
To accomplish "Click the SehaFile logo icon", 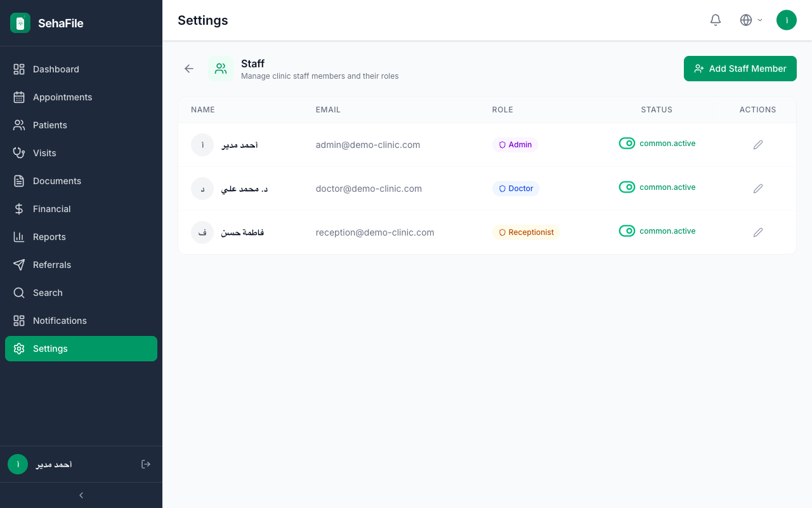I will point(20,23).
